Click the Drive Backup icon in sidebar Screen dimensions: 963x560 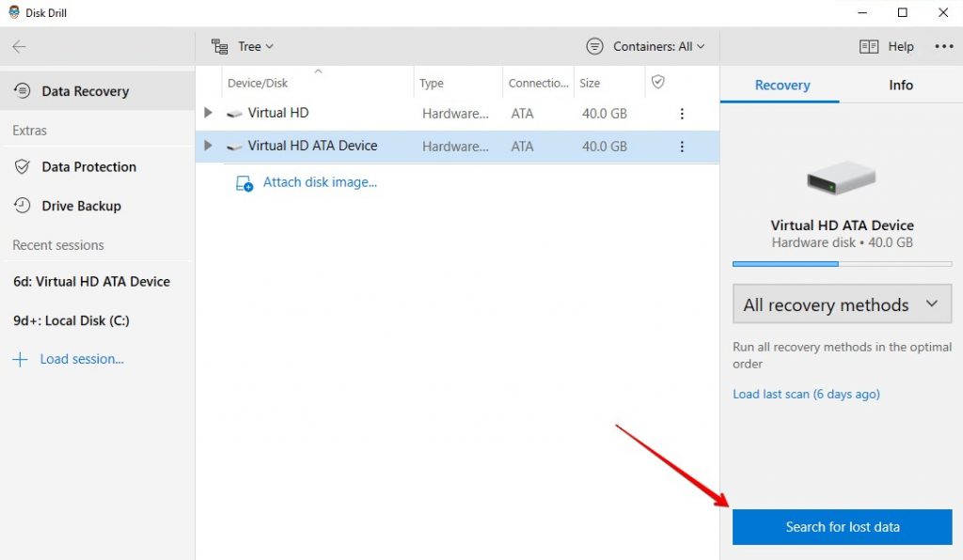pyautogui.click(x=21, y=206)
